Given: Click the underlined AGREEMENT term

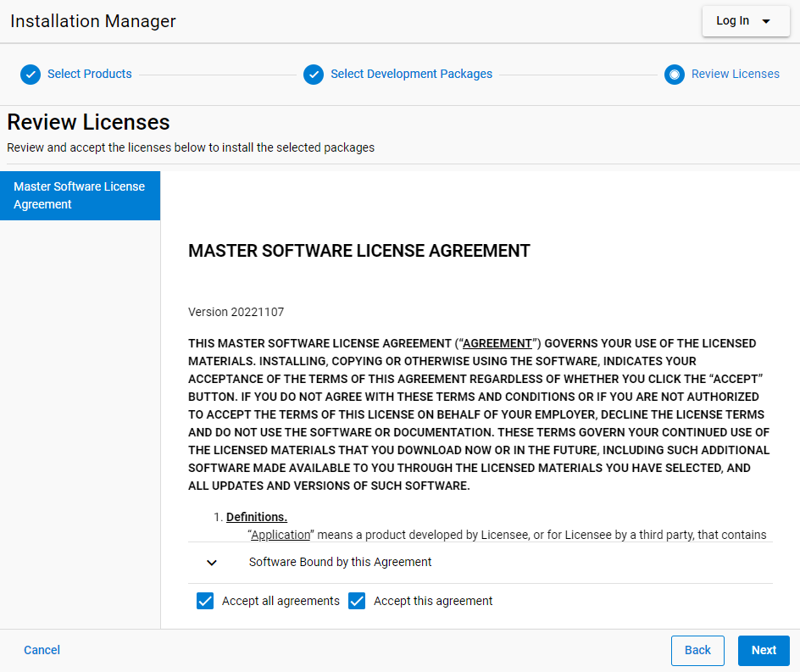Looking at the screenshot, I should click(x=497, y=343).
